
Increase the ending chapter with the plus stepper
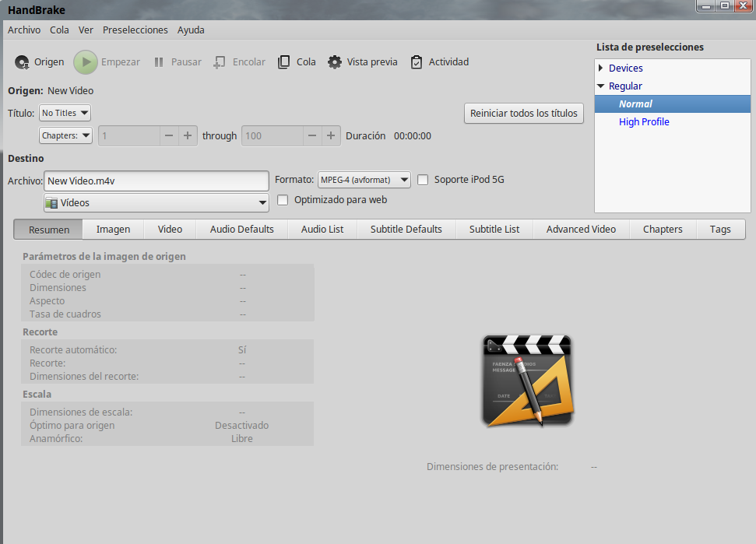329,135
